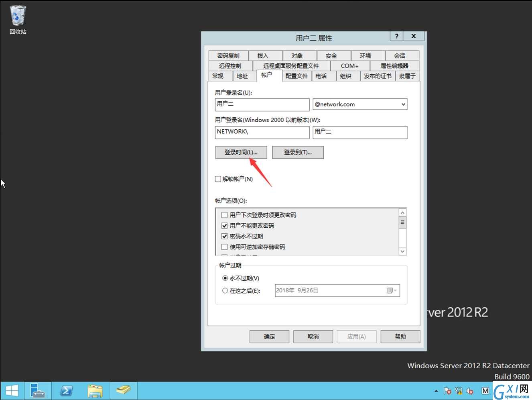This screenshot has width=532, height=400.
Task: Click the 登录时间(L)... button
Action: 241,152
